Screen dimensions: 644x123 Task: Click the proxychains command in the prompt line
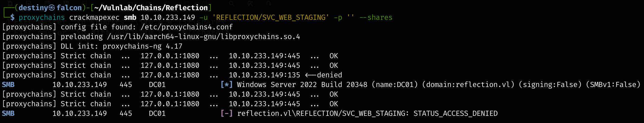pos(42,17)
